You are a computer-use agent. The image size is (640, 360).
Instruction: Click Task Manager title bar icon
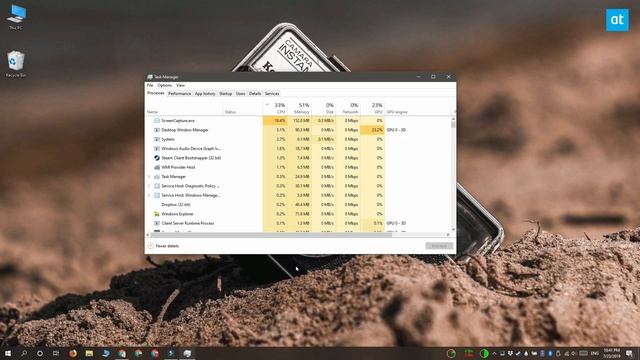coord(150,77)
